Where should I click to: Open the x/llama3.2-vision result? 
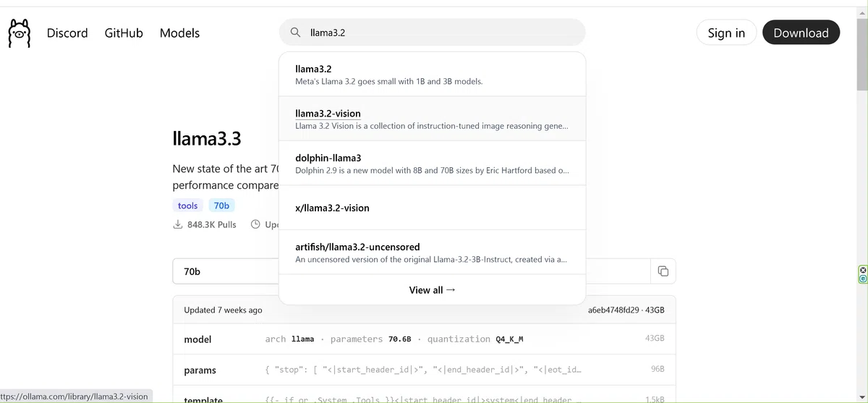pyautogui.click(x=432, y=208)
